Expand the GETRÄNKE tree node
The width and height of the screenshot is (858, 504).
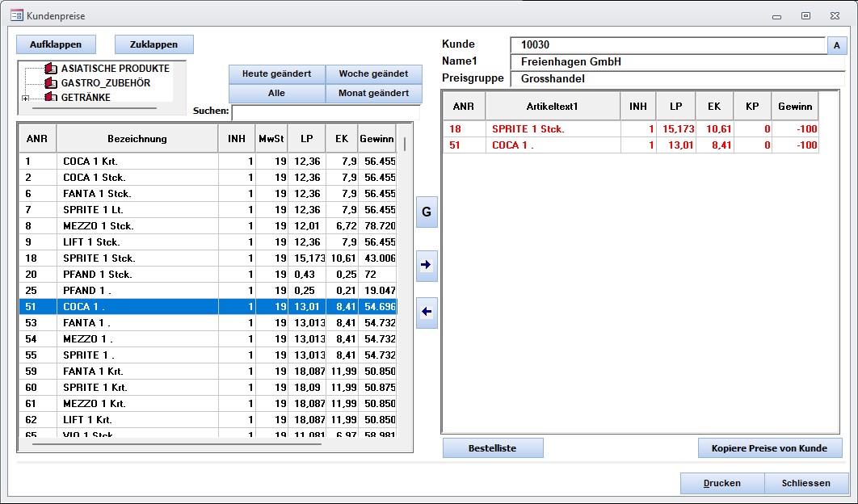point(26,99)
